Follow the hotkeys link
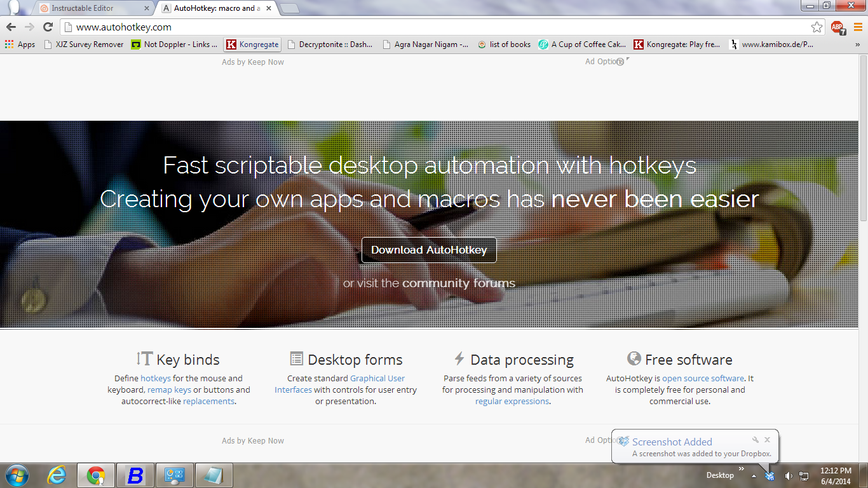Screen dimensions: 868x488 point(156,378)
